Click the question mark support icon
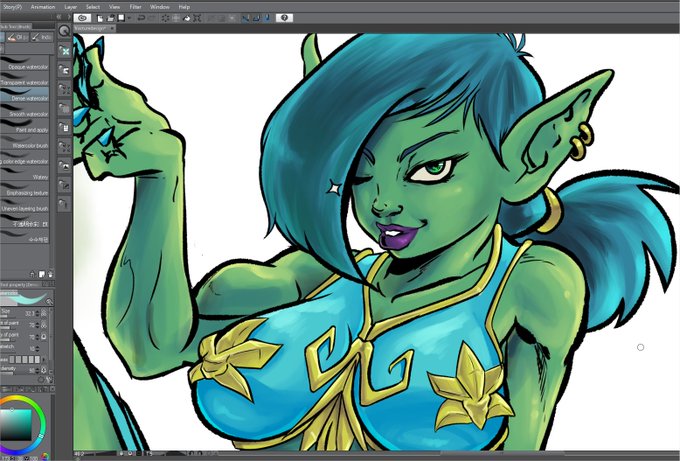Viewport: 680px width, 461px height. pos(284,18)
